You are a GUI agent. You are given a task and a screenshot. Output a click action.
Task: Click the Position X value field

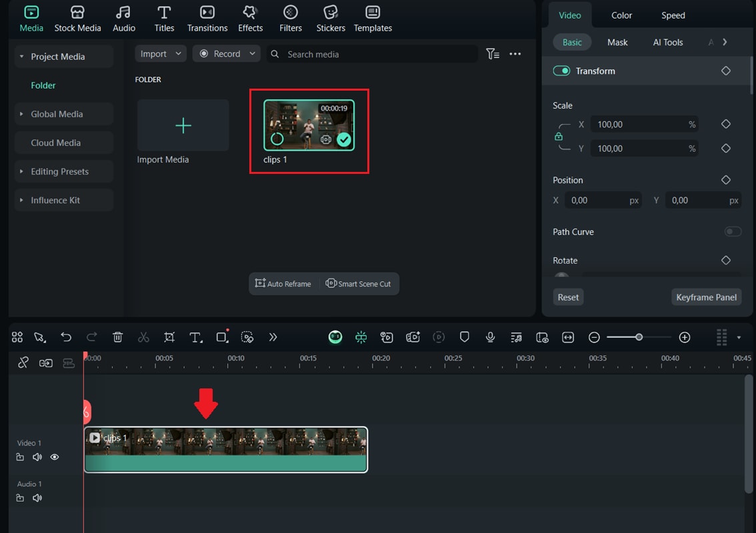(x=603, y=201)
